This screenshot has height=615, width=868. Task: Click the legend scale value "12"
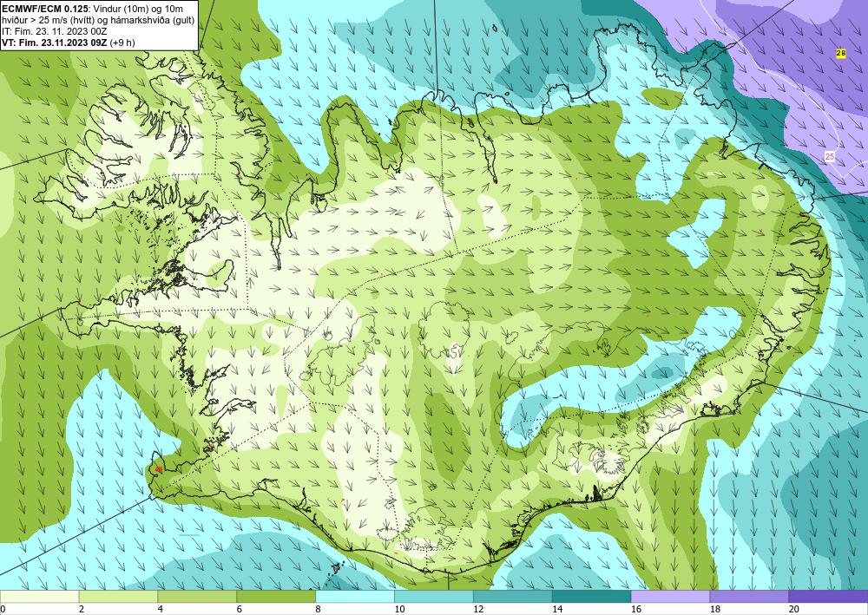click(x=478, y=610)
